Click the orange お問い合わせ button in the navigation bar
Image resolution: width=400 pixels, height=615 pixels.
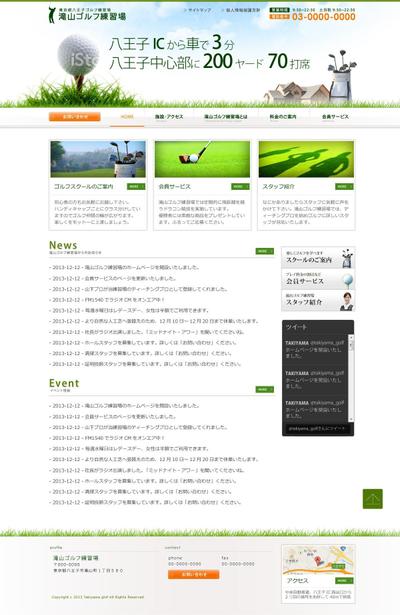(x=75, y=116)
